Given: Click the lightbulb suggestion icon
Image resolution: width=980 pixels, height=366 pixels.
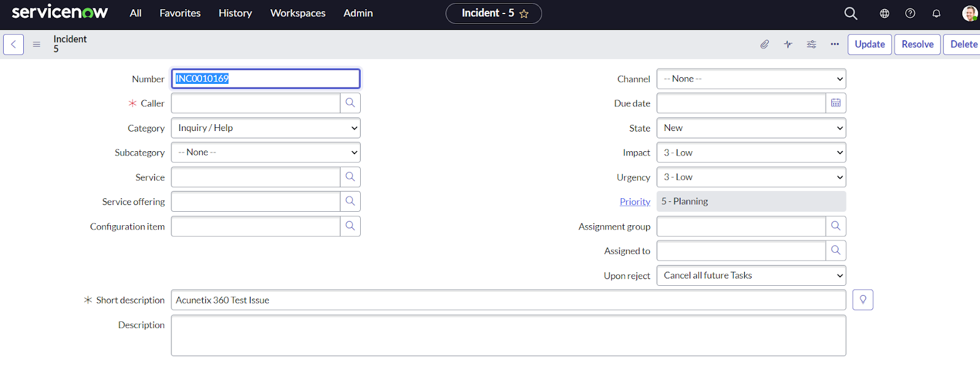Looking at the screenshot, I should tap(863, 300).
